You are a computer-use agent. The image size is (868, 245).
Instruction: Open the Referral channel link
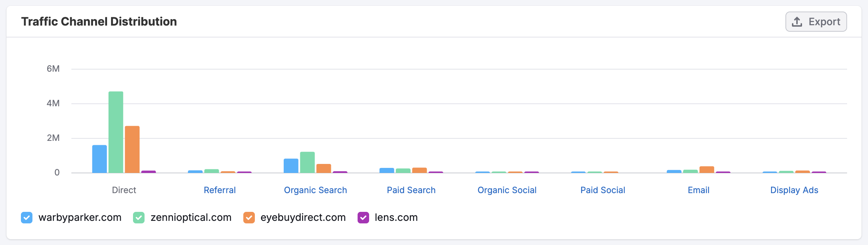coord(220,190)
